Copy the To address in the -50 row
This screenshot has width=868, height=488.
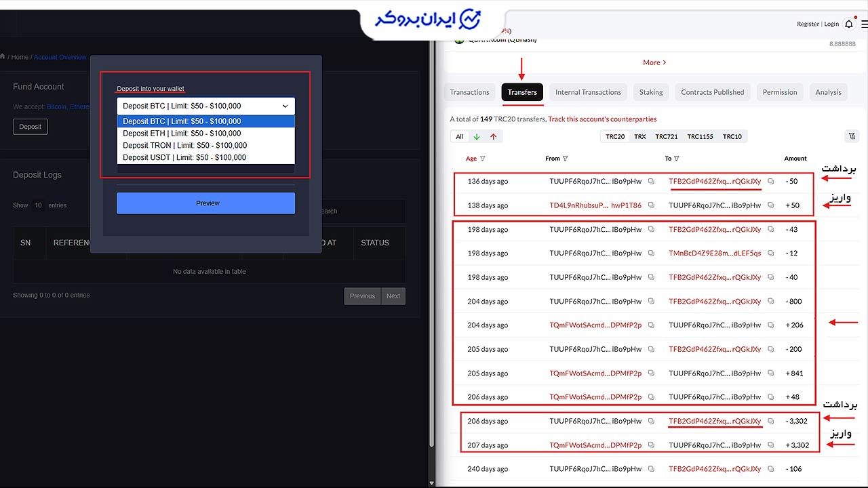770,181
